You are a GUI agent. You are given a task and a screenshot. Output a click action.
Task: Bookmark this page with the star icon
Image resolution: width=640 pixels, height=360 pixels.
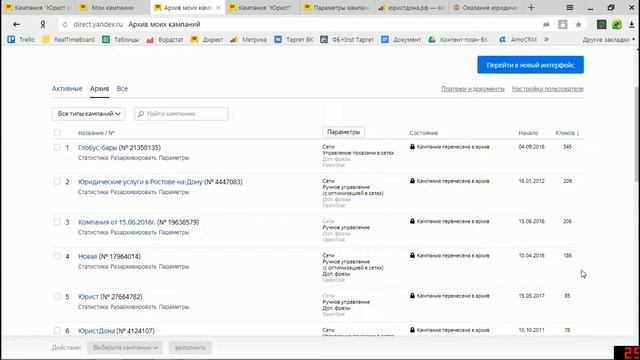578,24
